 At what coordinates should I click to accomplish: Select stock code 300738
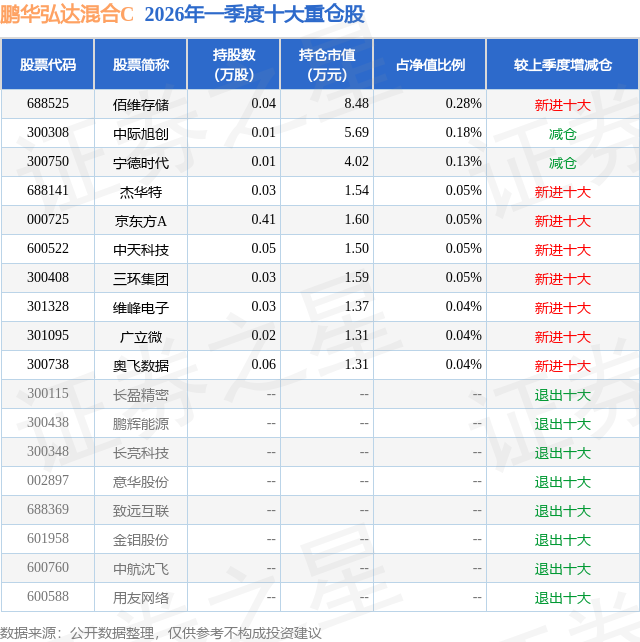click(48, 365)
